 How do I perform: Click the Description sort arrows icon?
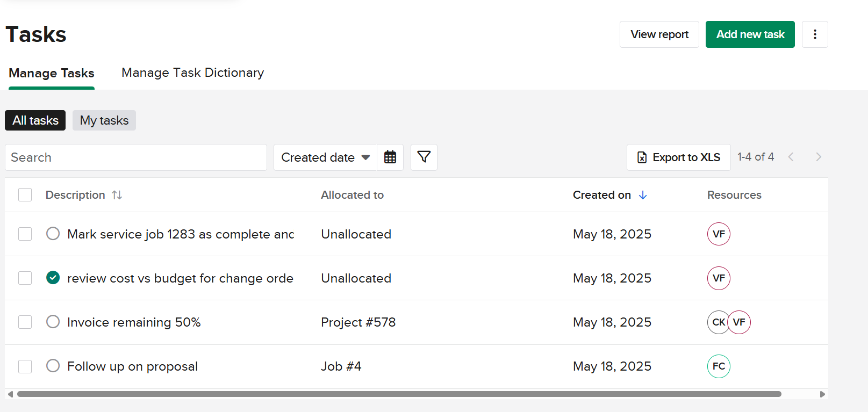tap(117, 195)
